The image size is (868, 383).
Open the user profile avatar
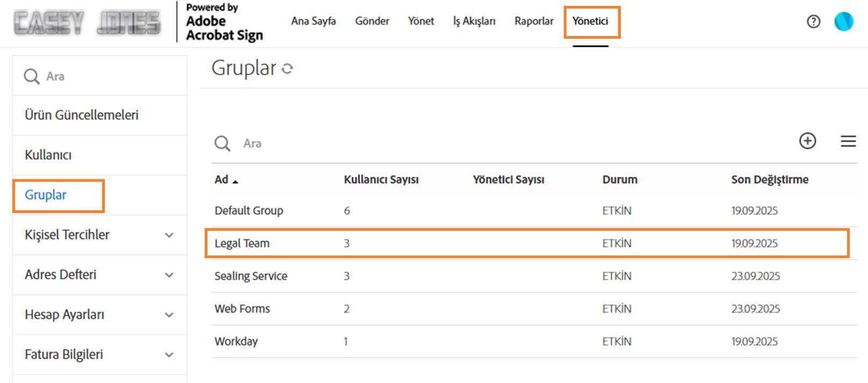(843, 22)
